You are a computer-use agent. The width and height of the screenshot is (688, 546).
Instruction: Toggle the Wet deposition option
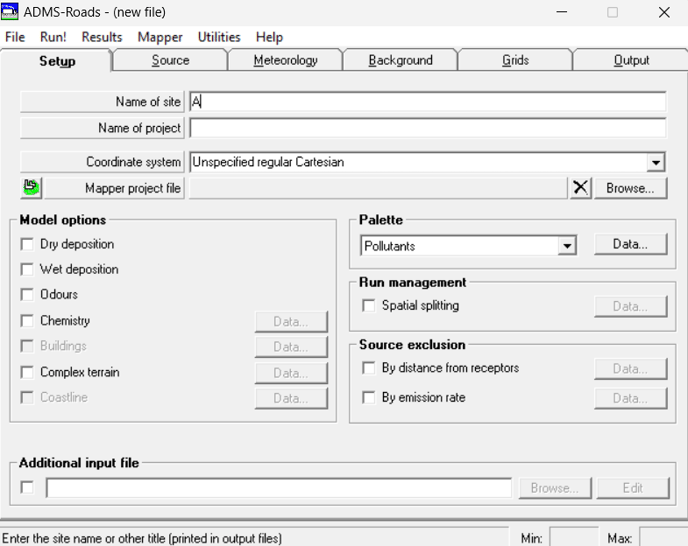28,269
